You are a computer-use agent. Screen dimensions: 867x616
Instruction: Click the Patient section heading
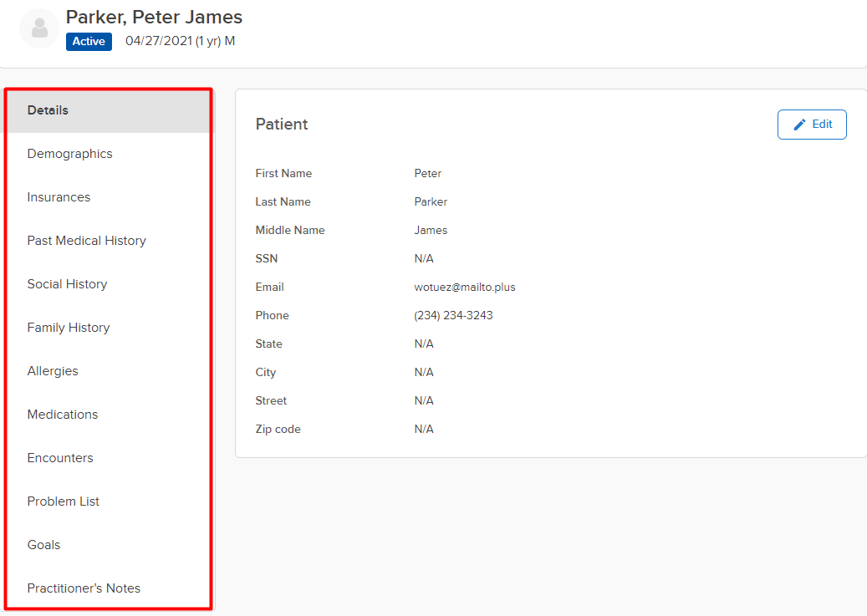(282, 125)
